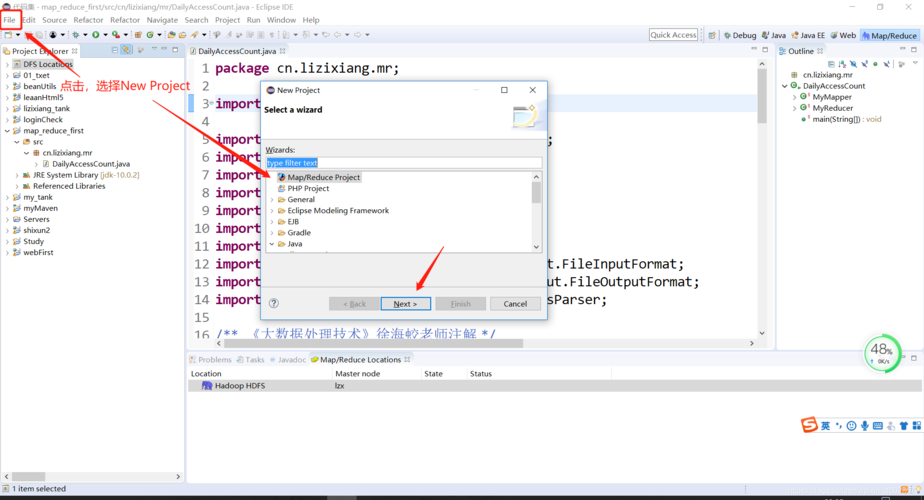924x500 pixels.
Task: Switch to the Javadoc tab
Action: pos(288,360)
